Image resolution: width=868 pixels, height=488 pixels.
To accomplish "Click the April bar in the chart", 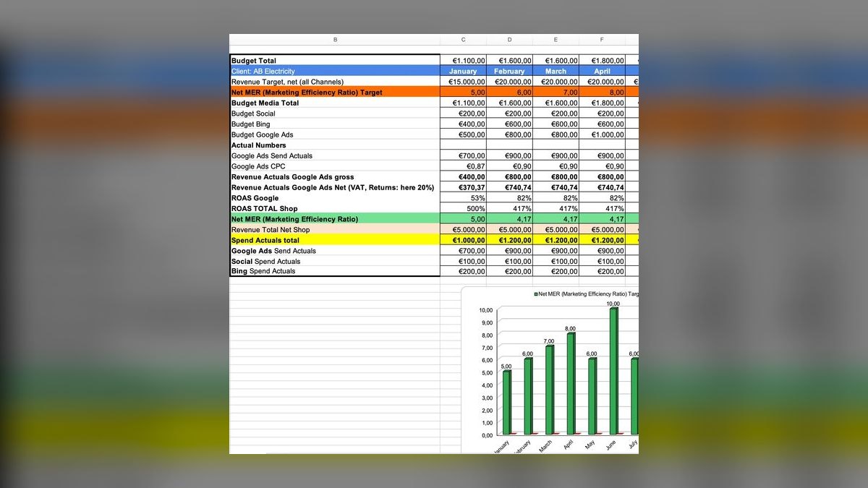I will (x=571, y=383).
